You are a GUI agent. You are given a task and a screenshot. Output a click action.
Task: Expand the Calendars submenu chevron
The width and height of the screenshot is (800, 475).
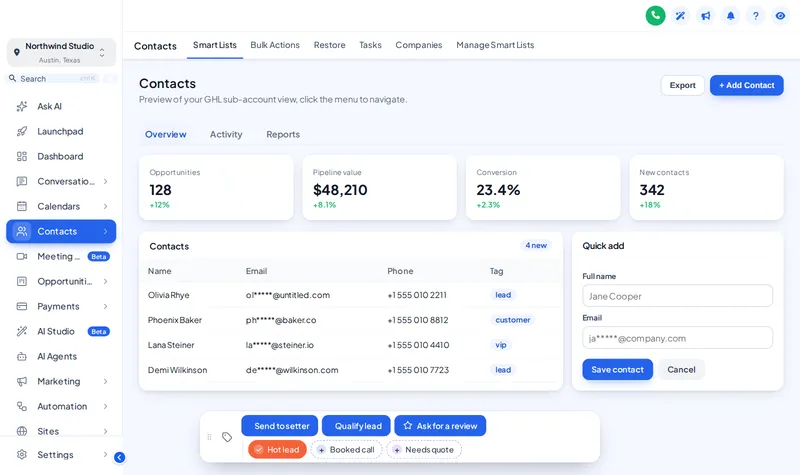click(x=105, y=206)
